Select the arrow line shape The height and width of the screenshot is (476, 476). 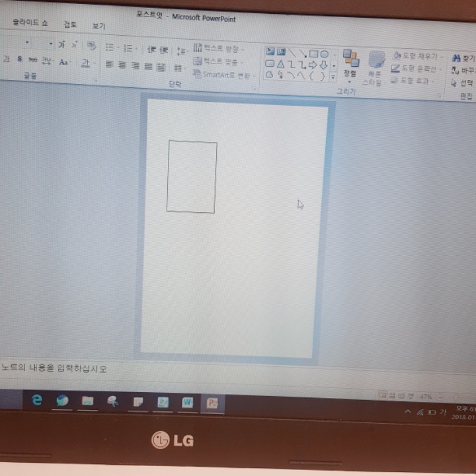click(x=303, y=54)
